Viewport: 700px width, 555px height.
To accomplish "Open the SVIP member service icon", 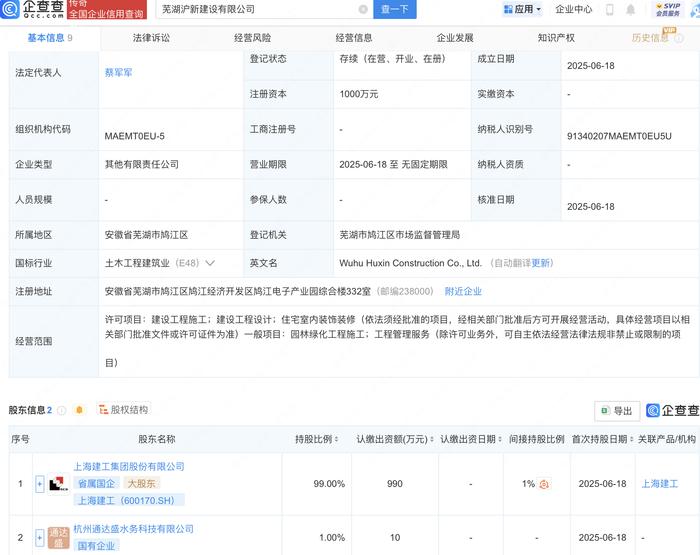I will pyautogui.click(x=668, y=9).
